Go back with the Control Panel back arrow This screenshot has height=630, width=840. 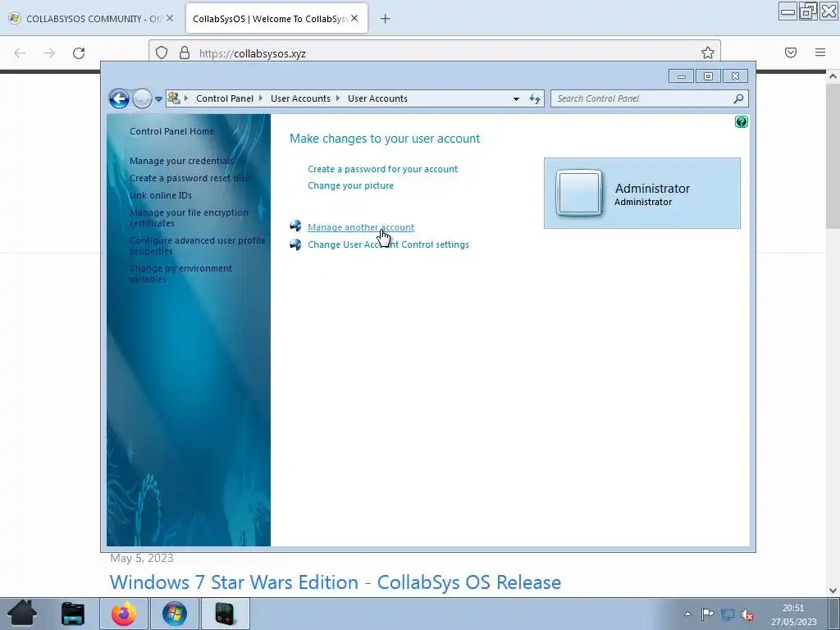tap(119, 98)
